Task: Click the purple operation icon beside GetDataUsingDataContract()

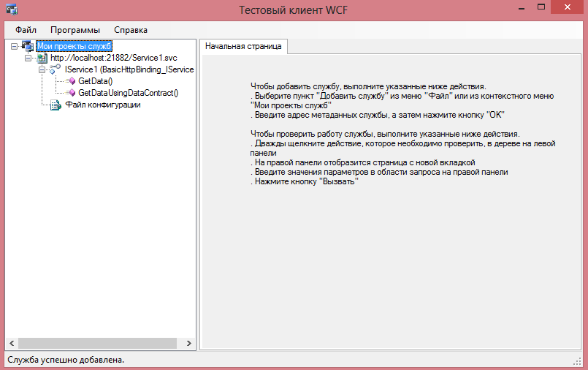Action: [72, 93]
